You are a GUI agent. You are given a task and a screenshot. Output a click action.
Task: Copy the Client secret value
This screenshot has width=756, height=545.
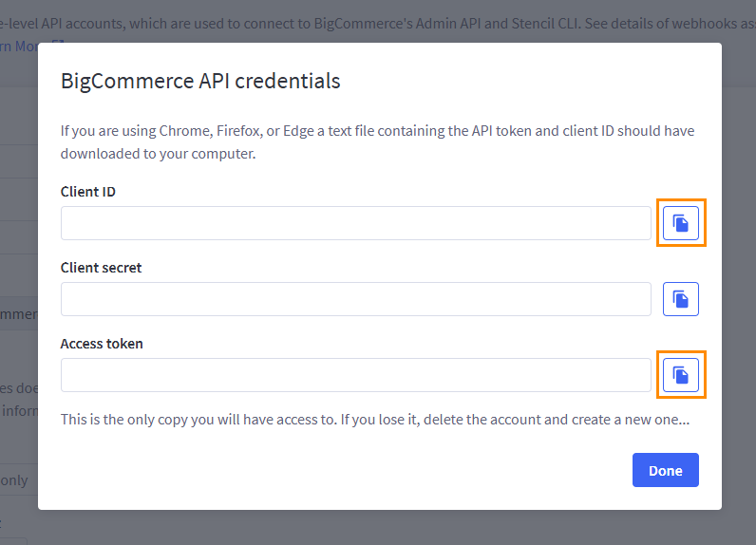[680, 299]
